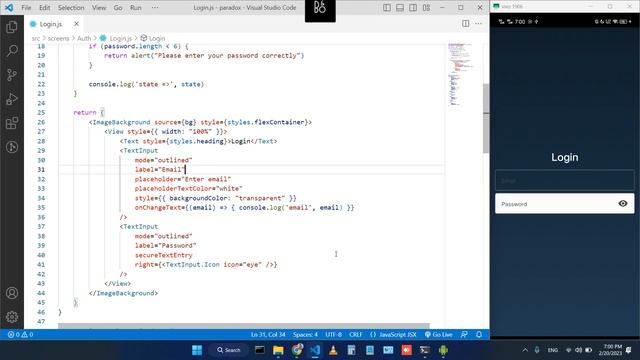Open the speaker volume tray icon
Viewport: 640px width, 360px height.
[x=578, y=350]
